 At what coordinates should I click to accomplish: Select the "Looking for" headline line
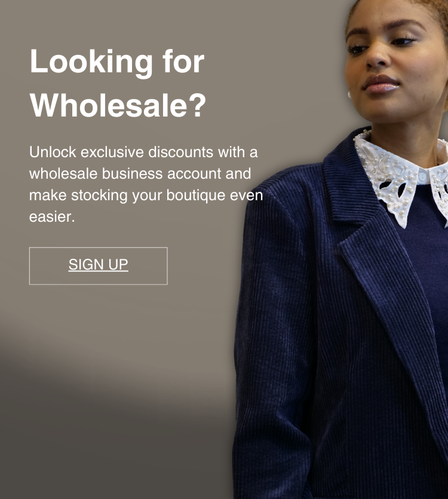(x=116, y=62)
